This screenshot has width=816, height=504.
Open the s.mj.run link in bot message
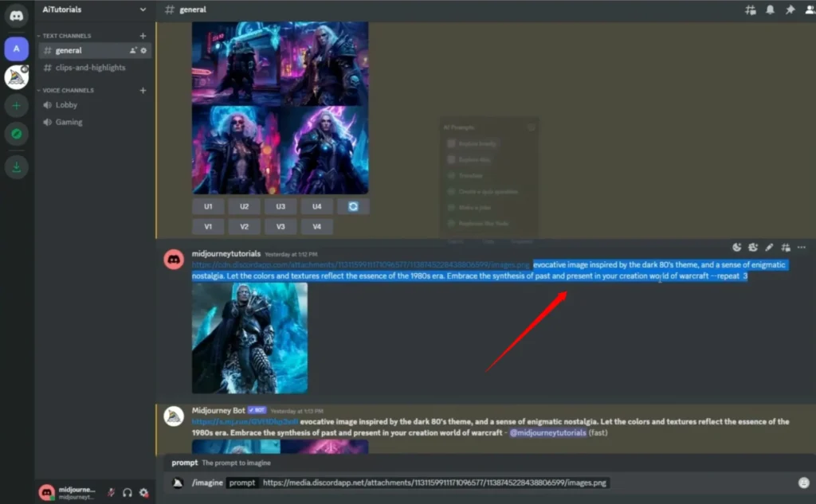click(x=245, y=422)
